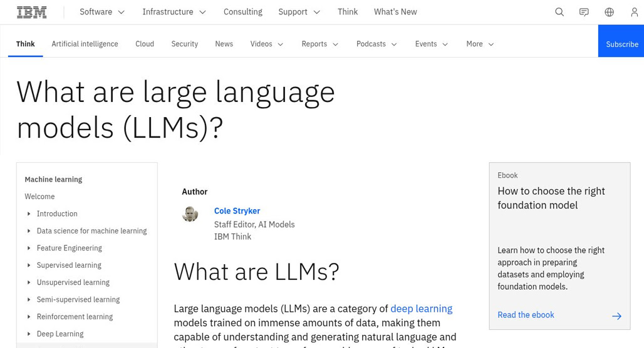This screenshot has height=348, width=644.
Task: Click the globe region selector icon
Action: pyautogui.click(x=609, y=12)
